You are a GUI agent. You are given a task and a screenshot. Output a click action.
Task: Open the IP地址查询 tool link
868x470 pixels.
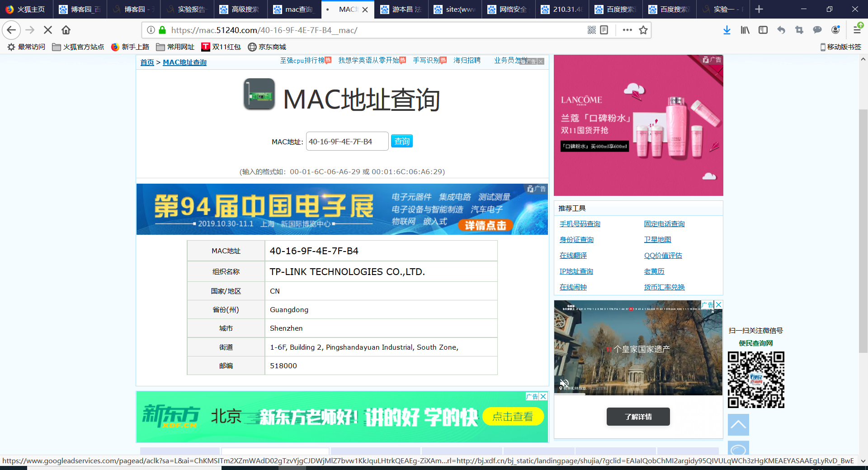point(576,271)
